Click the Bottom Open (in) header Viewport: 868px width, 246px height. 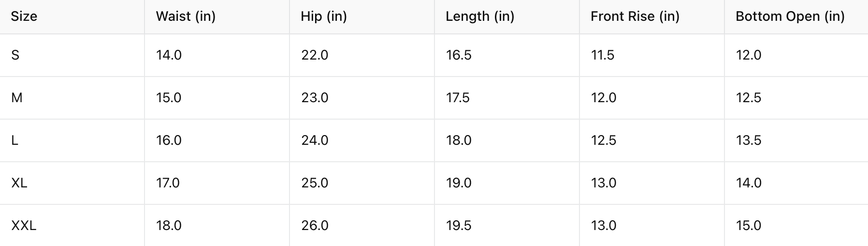(790, 16)
